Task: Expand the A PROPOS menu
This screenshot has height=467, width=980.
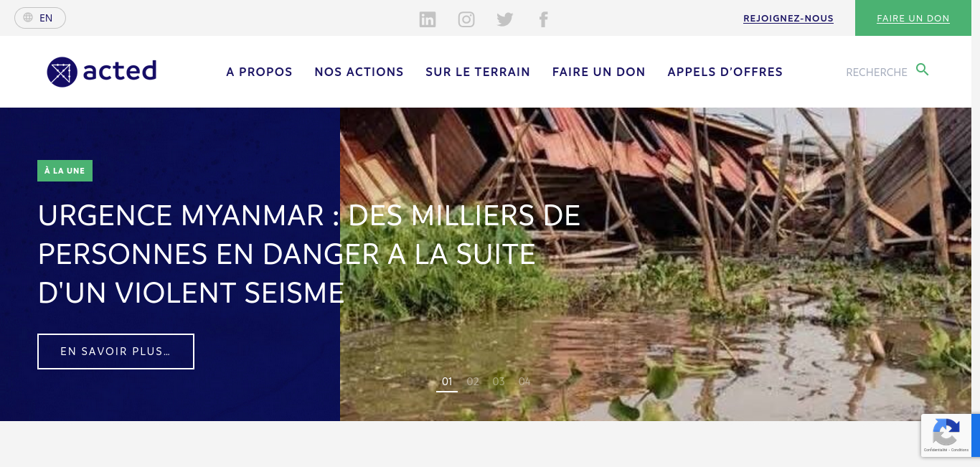Action: pos(259,72)
